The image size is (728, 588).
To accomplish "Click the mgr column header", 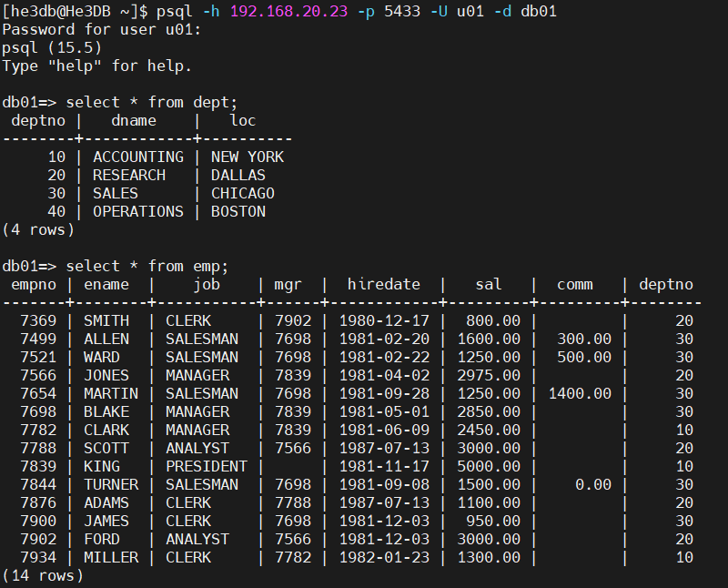I will tap(288, 284).
